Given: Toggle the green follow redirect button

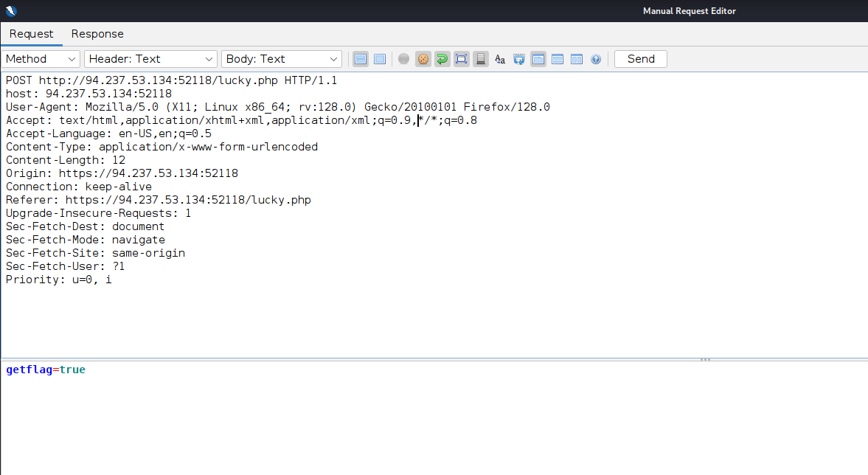Looking at the screenshot, I should 442,59.
